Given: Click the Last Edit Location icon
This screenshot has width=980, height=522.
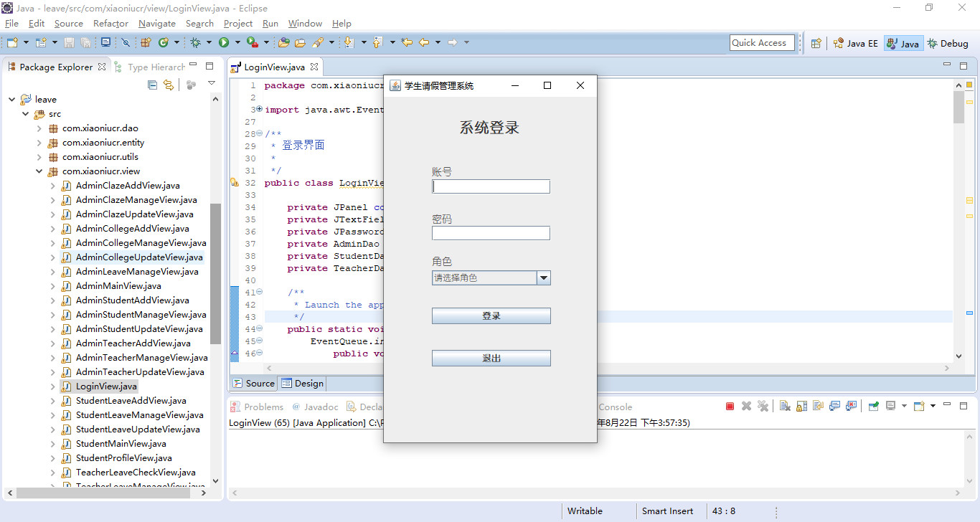Looking at the screenshot, I should (x=407, y=42).
